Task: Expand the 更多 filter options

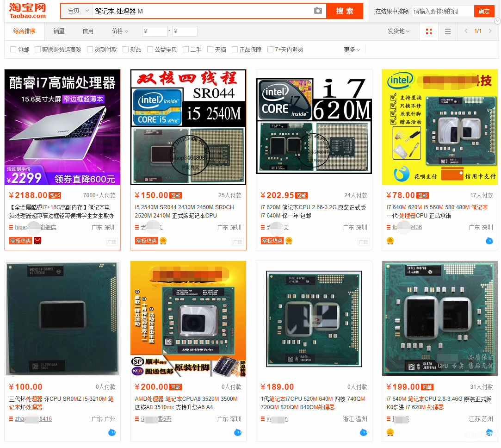Action: (352, 50)
